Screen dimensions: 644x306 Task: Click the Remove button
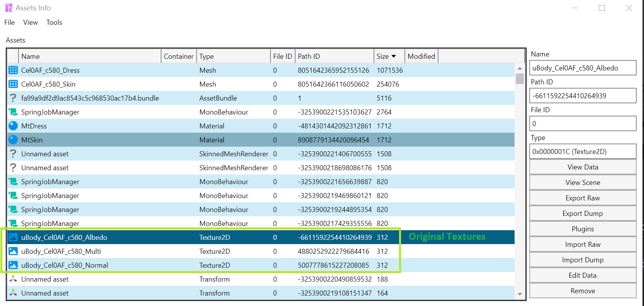tap(583, 291)
